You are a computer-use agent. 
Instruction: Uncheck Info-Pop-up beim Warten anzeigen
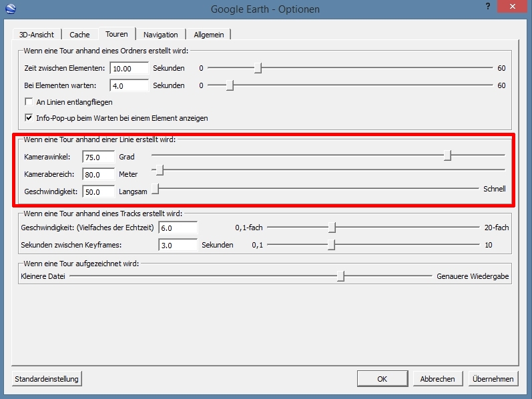point(29,118)
